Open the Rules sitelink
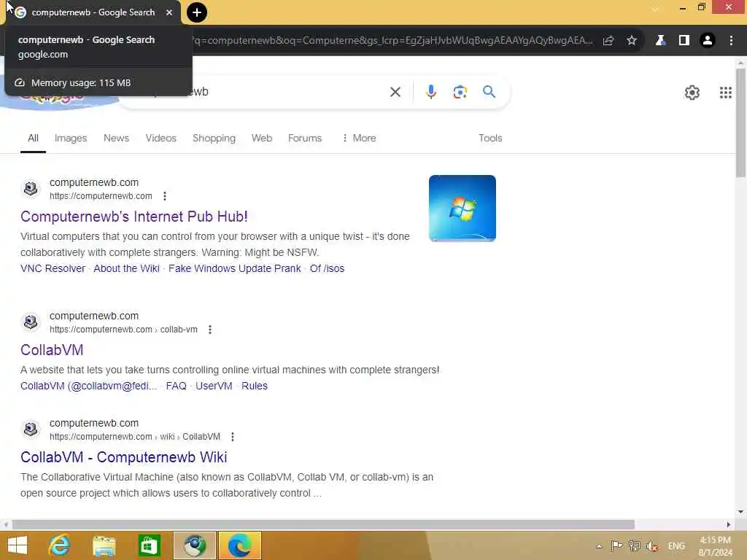 pyautogui.click(x=255, y=386)
